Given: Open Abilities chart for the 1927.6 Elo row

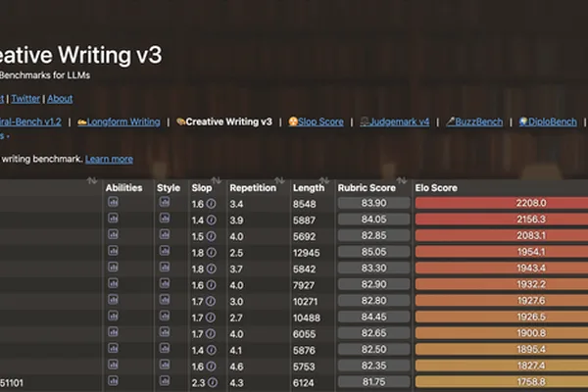Looking at the screenshot, I should (113, 300).
